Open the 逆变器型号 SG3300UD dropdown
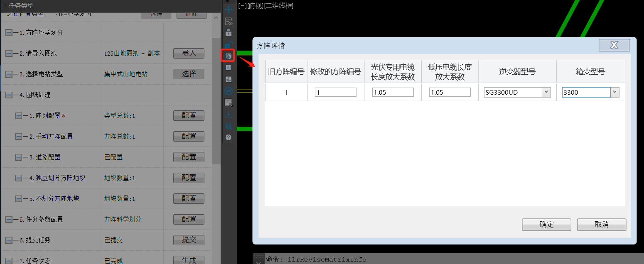644x264 pixels. [546, 92]
